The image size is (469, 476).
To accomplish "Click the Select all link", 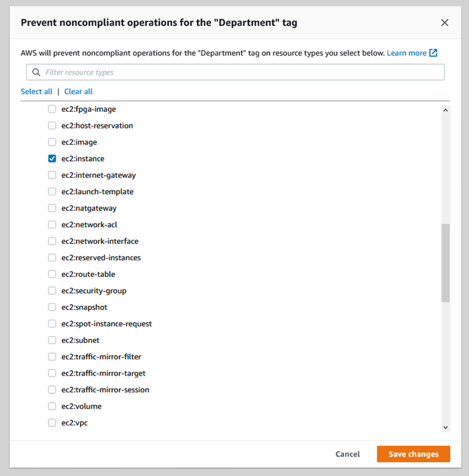I will 37,91.
